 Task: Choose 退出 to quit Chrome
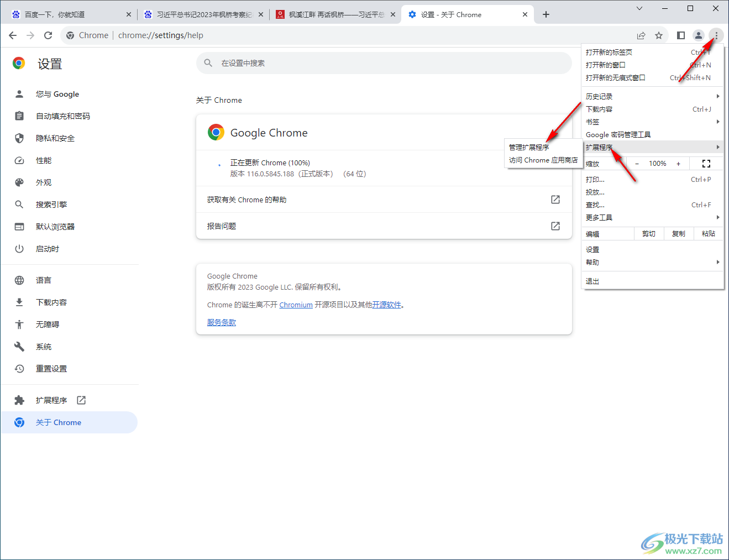[653, 281]
